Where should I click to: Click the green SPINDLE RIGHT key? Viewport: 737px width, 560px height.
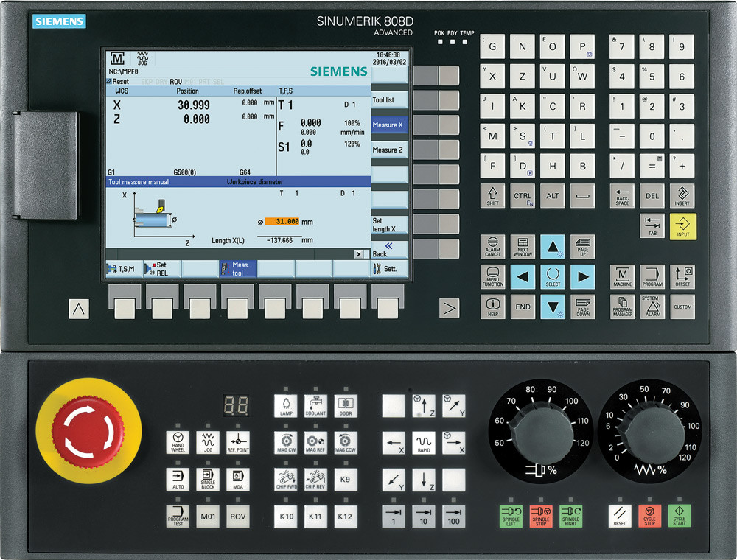[570, 516]
